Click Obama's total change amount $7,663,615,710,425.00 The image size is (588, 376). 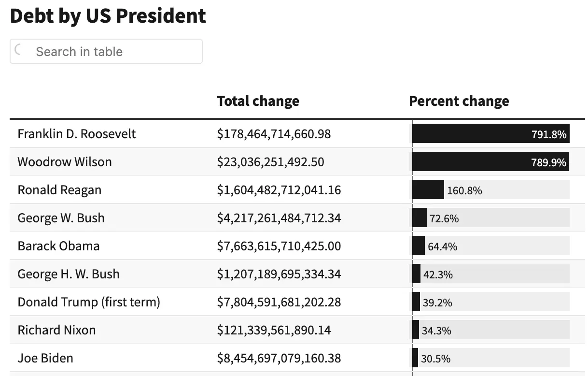[x=279, y=246]
